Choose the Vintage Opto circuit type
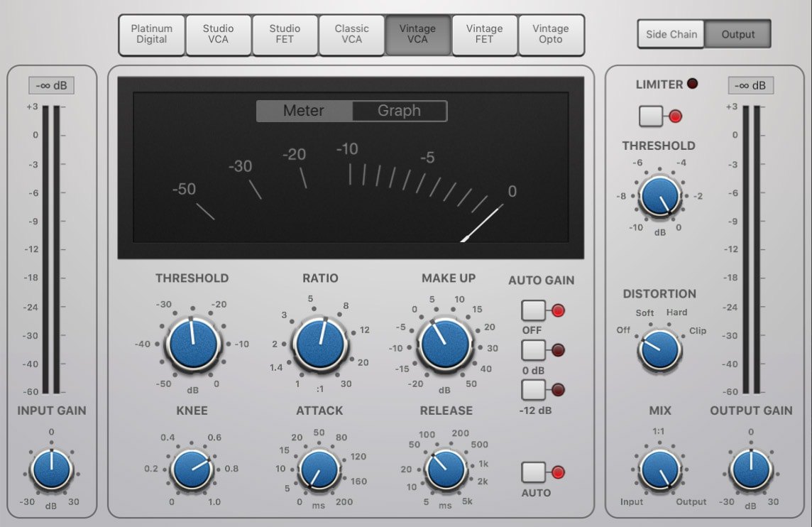Screen dimensions: 812x527 pyautogui.click(x=551, y=34)
